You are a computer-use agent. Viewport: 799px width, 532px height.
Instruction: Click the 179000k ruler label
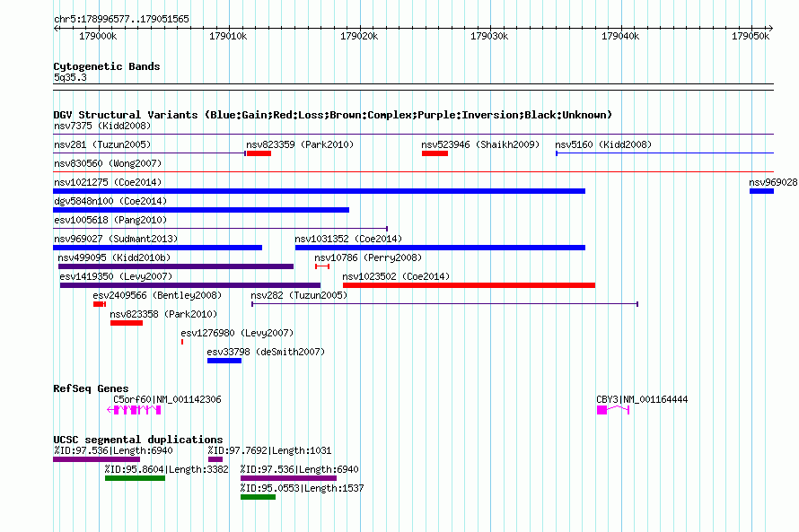coord(98,36)
